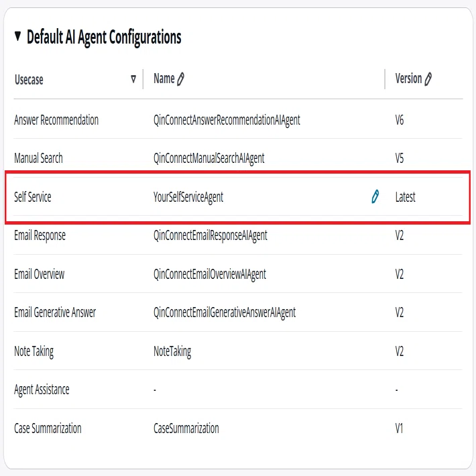Click the pencil icon beside Name header

pos(180,79)
